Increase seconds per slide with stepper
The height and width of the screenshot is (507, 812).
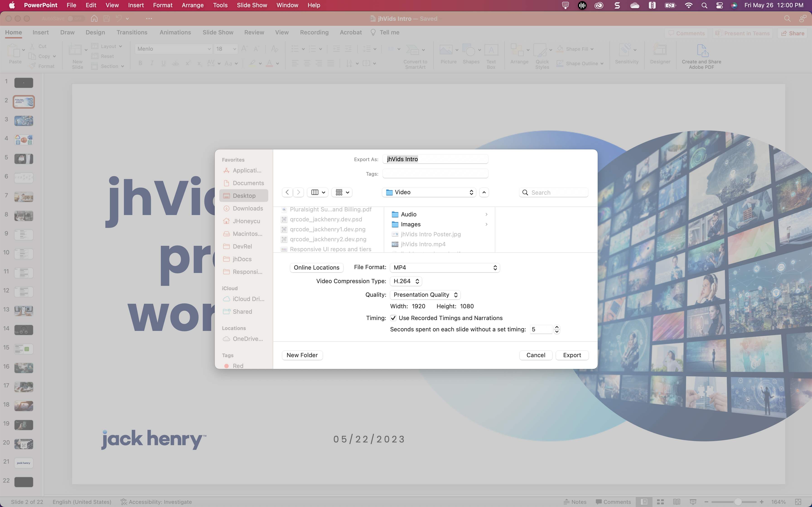click(x=557, y=327)
